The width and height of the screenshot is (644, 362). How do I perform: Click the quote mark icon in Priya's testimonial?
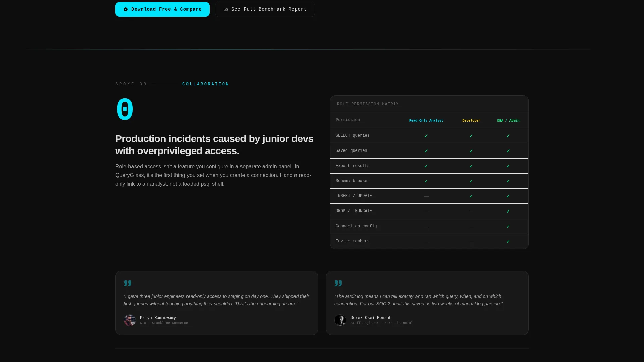[x=128, y=283]
